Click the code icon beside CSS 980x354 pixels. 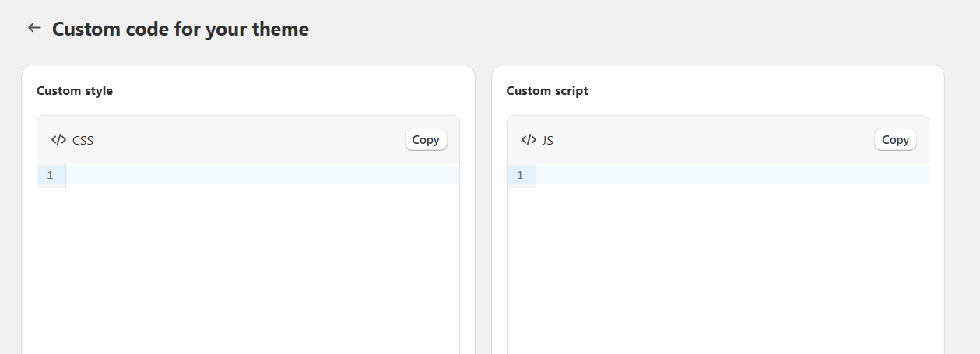click(x=58, y=140)
